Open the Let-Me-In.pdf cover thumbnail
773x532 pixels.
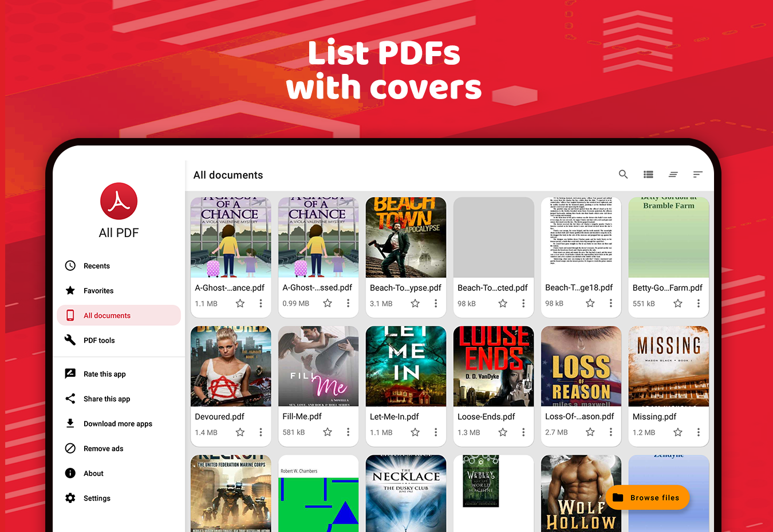[405, 366]
